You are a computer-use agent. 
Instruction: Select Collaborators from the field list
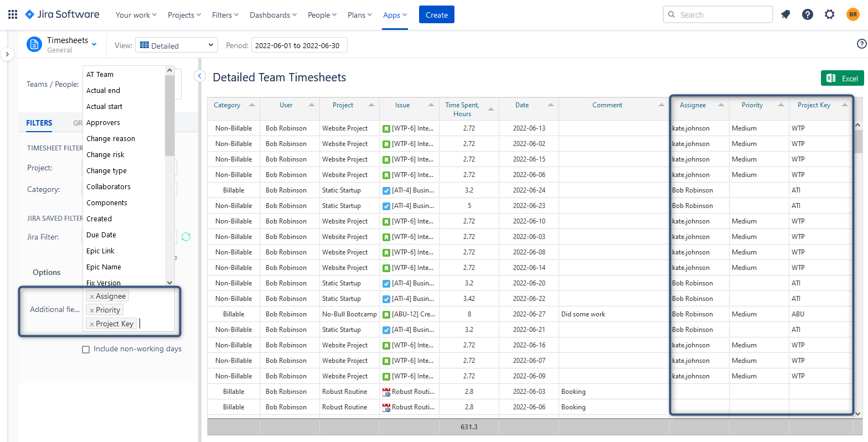pos(124,187)
